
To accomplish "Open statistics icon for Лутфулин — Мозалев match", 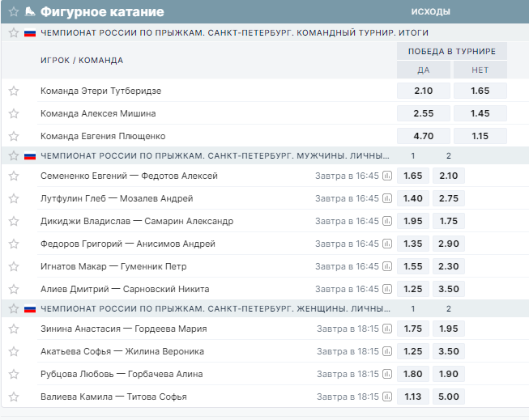I will pyautogui.click(x=387, y=198).
